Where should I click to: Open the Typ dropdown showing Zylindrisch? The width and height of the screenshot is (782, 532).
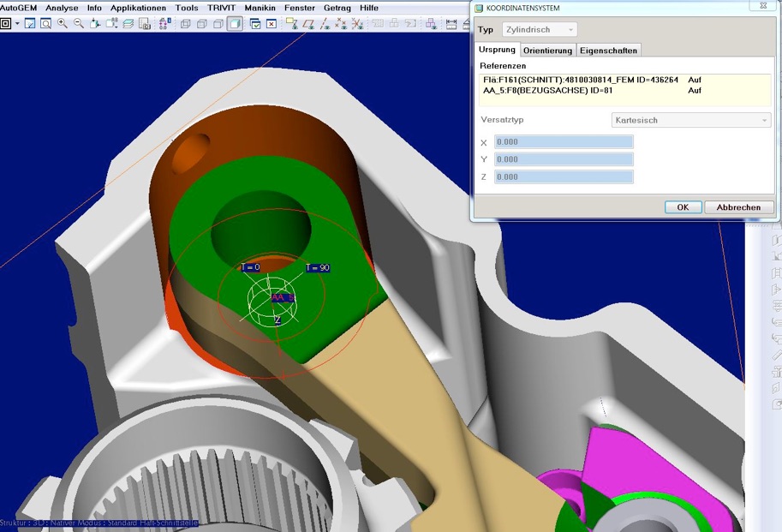pos(539,29)
